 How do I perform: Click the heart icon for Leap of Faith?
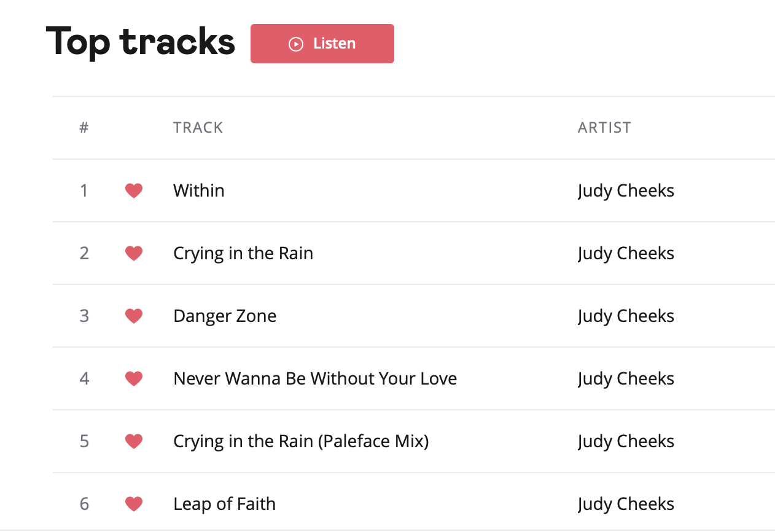pyautogui.click(x=134, y=504)
